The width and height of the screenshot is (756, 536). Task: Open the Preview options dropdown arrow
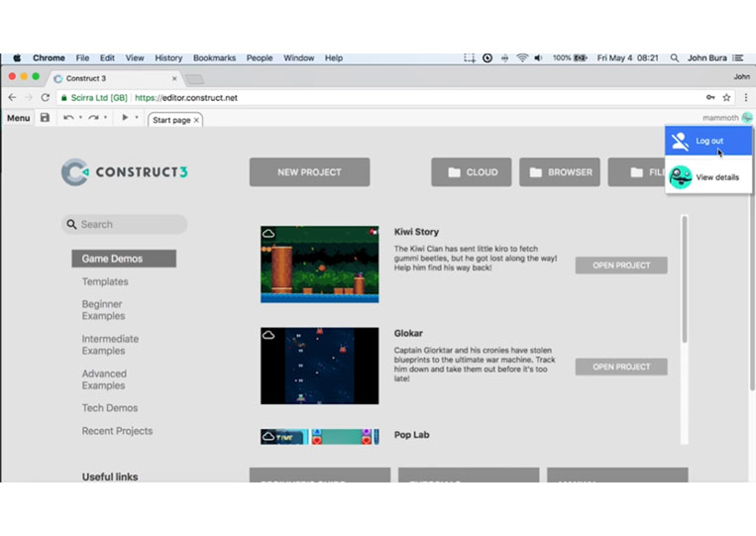(137, 117)
